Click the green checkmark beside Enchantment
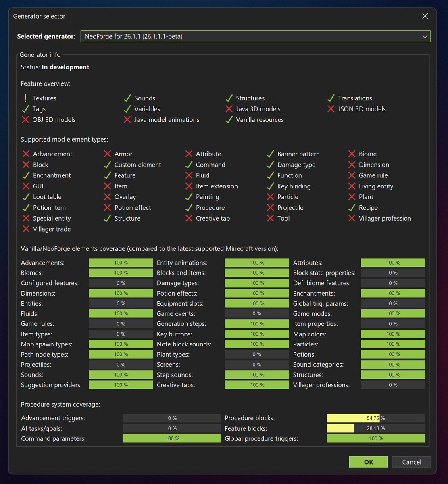Screen dimensions: 448x484 (26, 175)
